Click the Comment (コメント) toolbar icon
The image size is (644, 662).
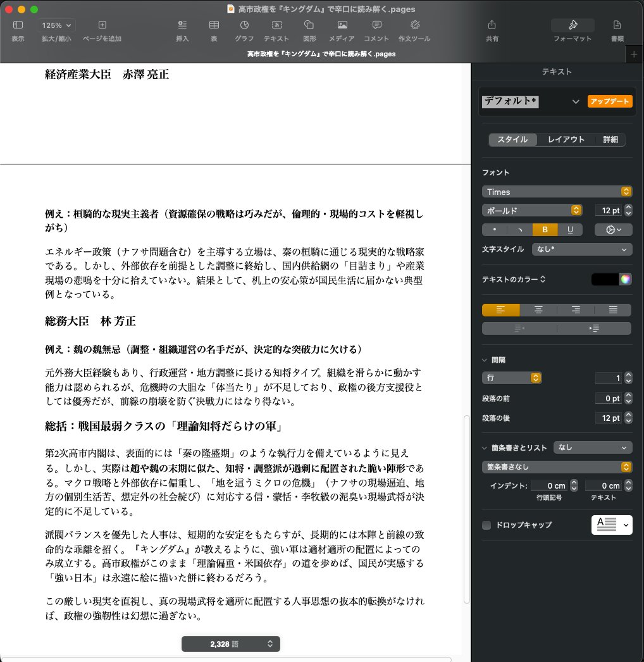(377, 25)
